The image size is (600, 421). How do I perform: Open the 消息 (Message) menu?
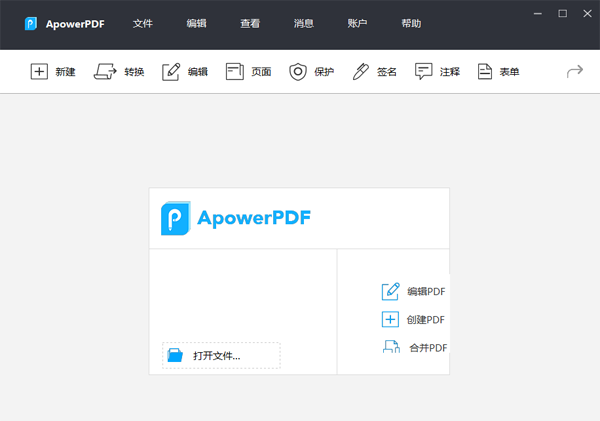[x=304, y=24]
